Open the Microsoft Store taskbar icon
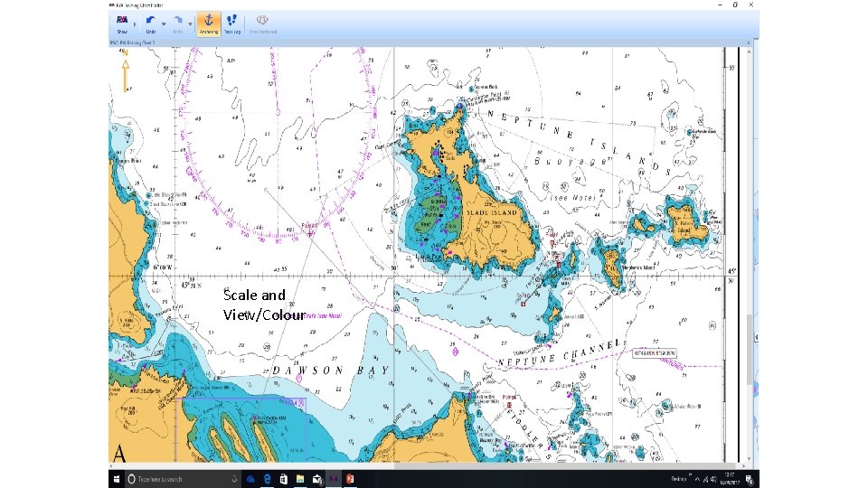Viewport: 868px width, 488px height. tap(283, 479)
